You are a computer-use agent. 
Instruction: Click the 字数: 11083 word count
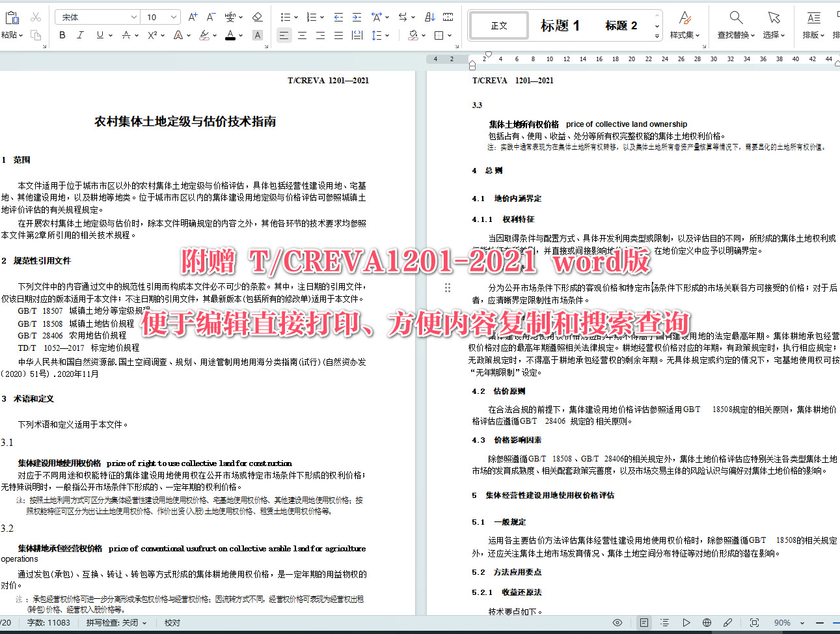(49, 623)
